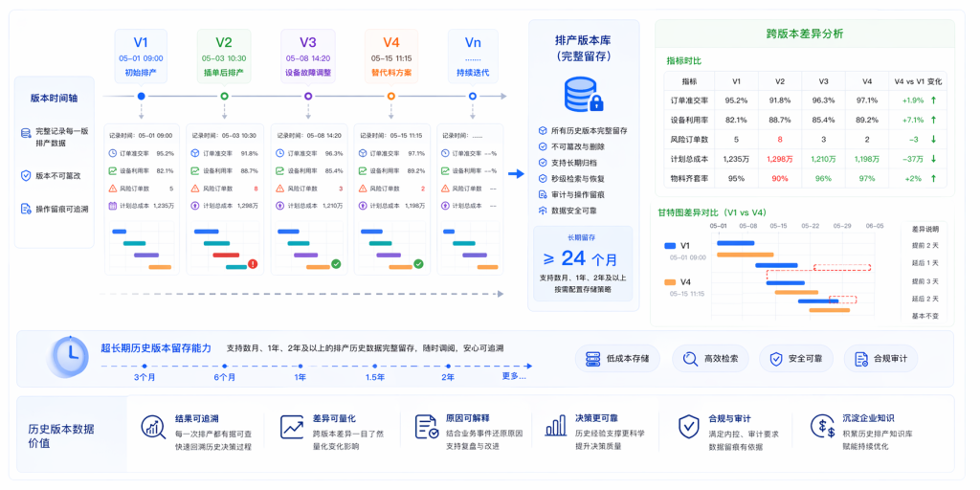Click the 安全可靠 shield icon

(x=775, y=359)
